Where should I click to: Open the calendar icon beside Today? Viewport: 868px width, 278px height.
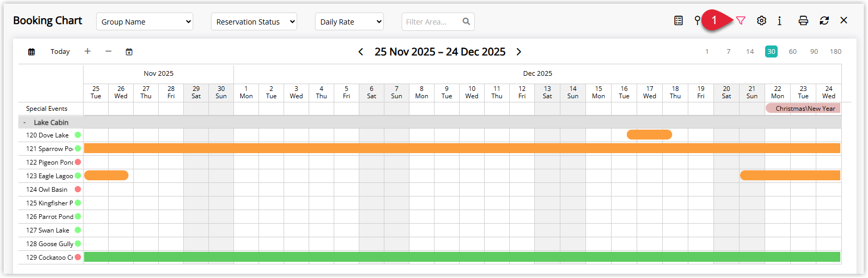31,52
